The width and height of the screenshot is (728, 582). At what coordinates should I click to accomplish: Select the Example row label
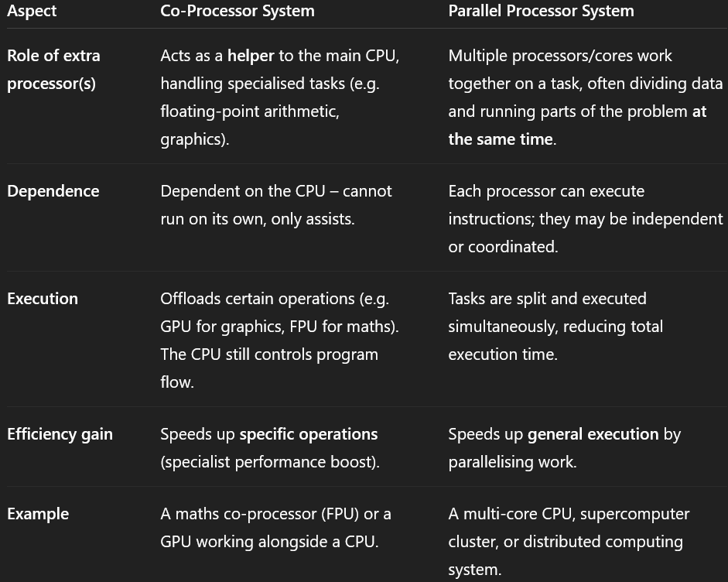coord(38,514)
